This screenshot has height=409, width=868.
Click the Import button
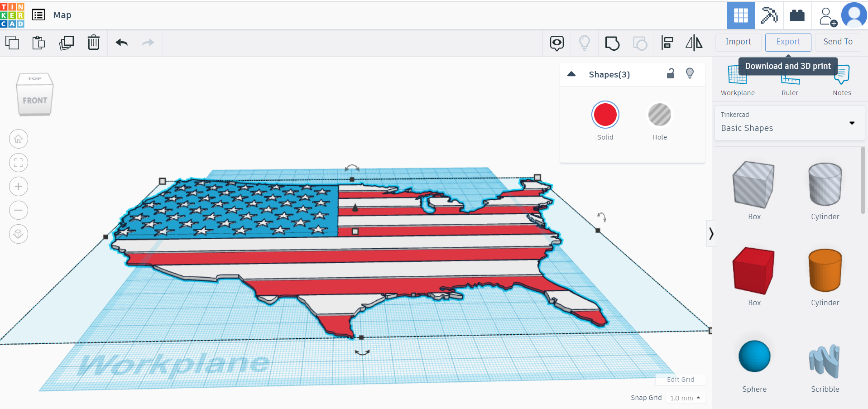tap(738, 42)
